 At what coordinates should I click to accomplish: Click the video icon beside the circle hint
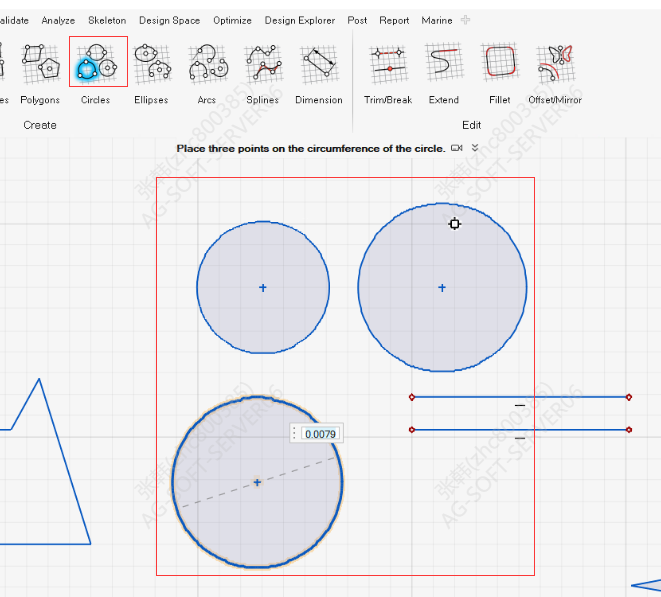pyautogui.click(x=457, y=148)
